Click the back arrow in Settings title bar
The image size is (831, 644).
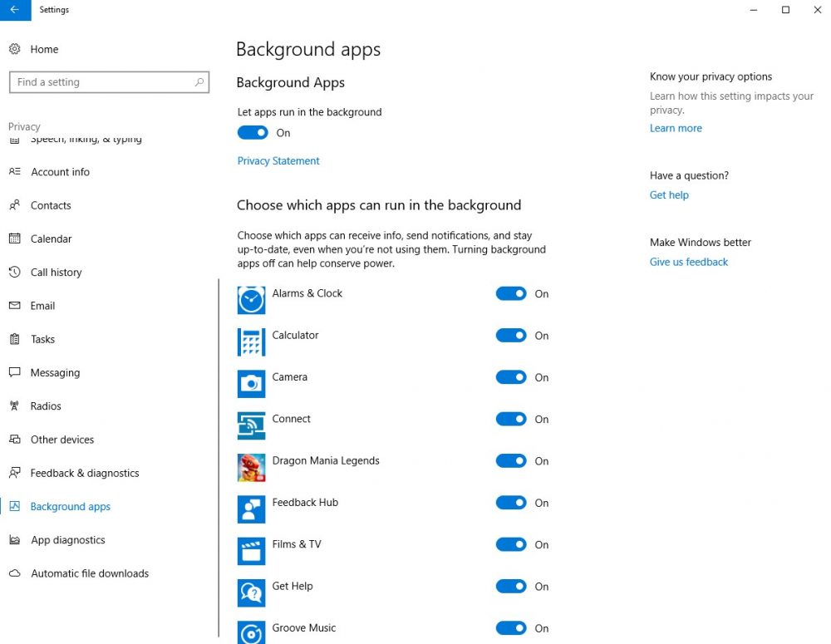(15, 9)
